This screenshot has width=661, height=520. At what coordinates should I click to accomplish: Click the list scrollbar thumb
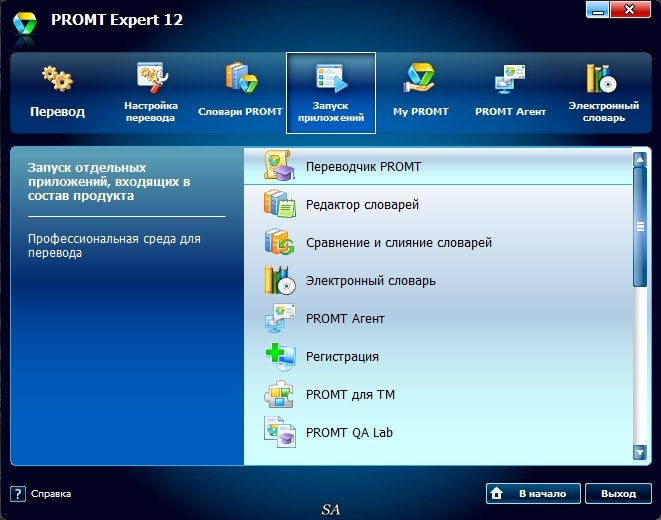coord(640,227)
